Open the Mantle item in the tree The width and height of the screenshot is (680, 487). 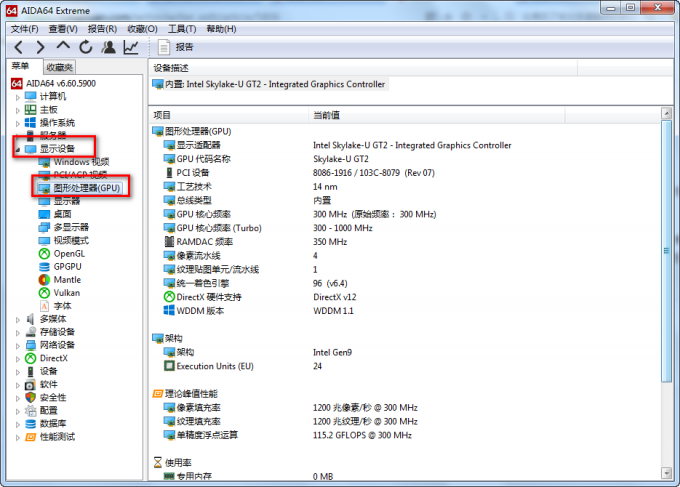pyautogui.click(x=67, y=279)
